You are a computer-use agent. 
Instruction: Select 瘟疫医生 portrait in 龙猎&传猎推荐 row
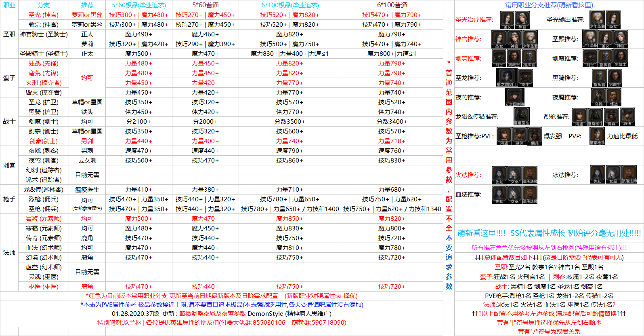pyautogui.click(x=521, y=117)
